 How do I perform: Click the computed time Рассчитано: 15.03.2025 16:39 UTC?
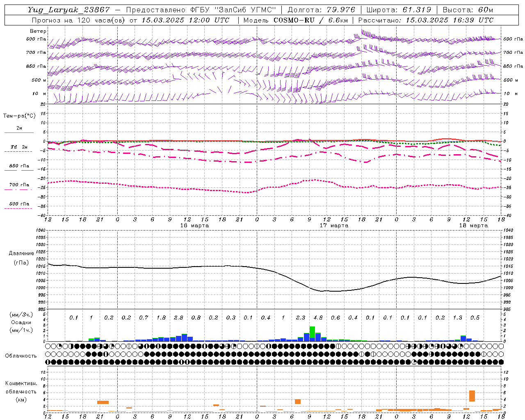(x=426, y=20)
